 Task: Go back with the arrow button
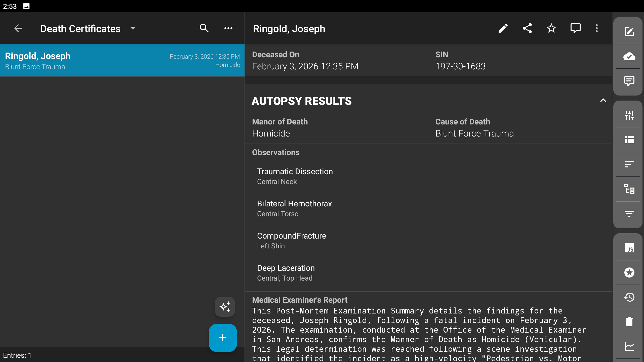coord(18,28)
